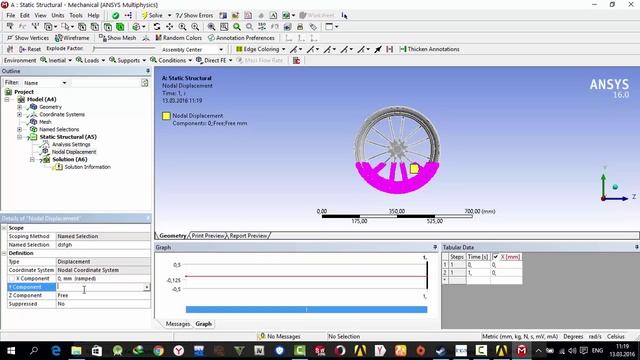
Task: Collapse the Solution (A6) node
Action: coord(32,160)
